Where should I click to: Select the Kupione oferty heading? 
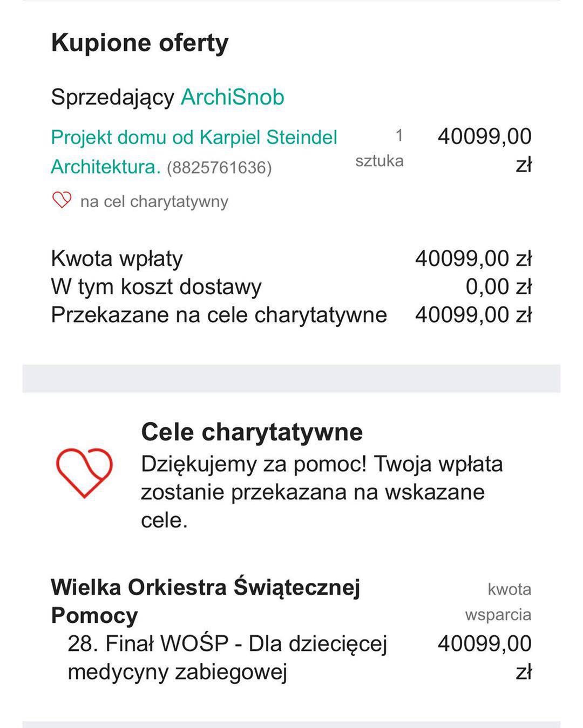point(140,43)
